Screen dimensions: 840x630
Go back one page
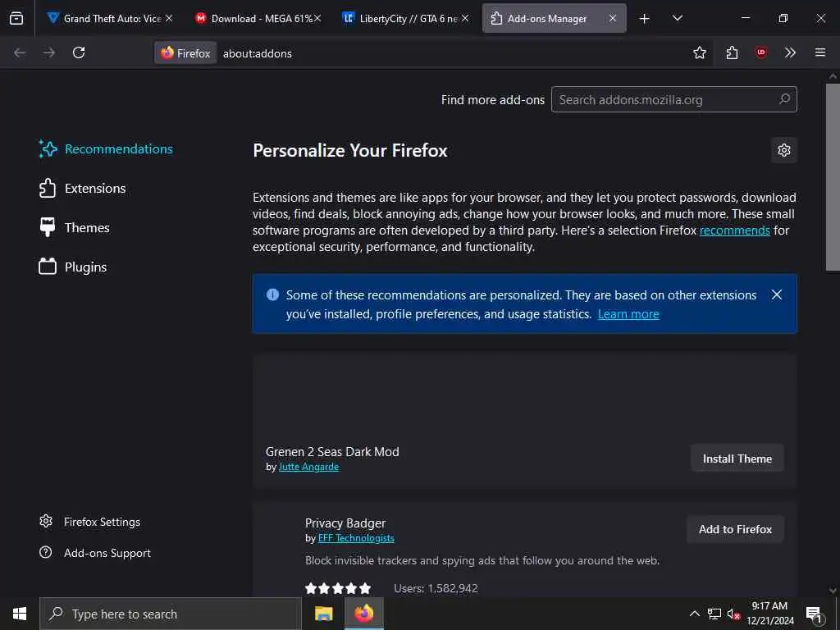coord(20,52)
